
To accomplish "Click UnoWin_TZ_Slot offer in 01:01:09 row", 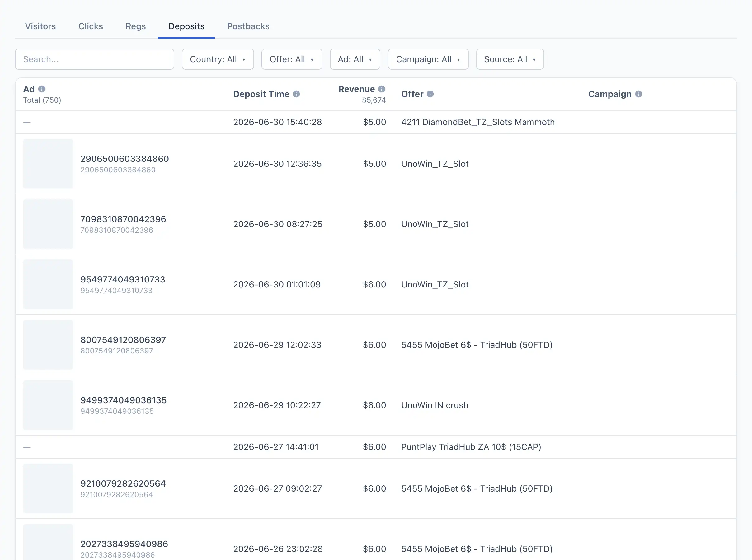I will click(x=435, y=284).
